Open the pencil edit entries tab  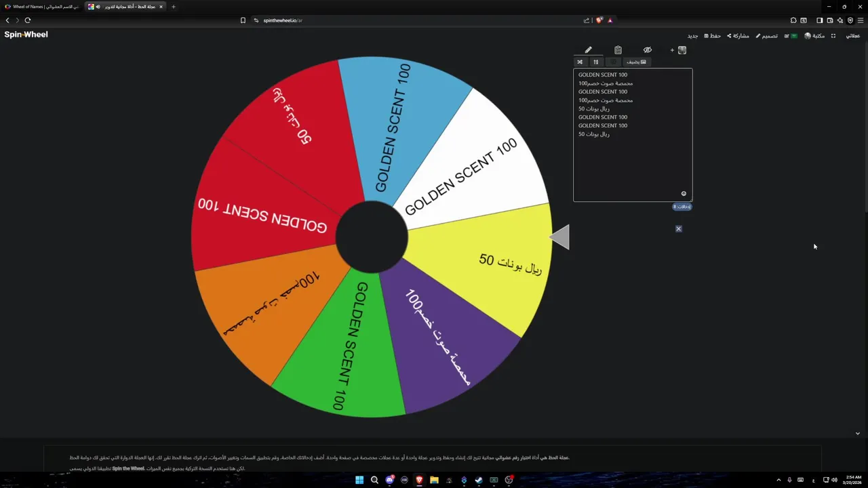tap(588, 50)
